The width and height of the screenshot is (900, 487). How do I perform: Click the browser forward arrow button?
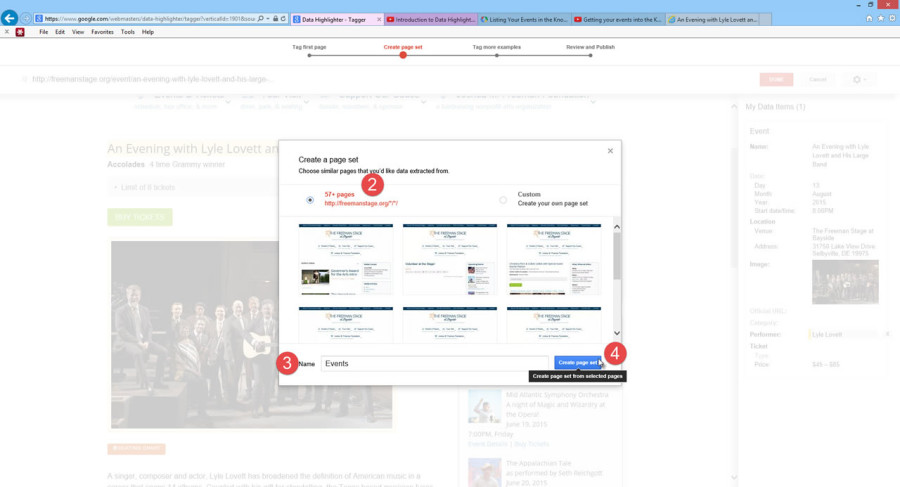[26, 18]
